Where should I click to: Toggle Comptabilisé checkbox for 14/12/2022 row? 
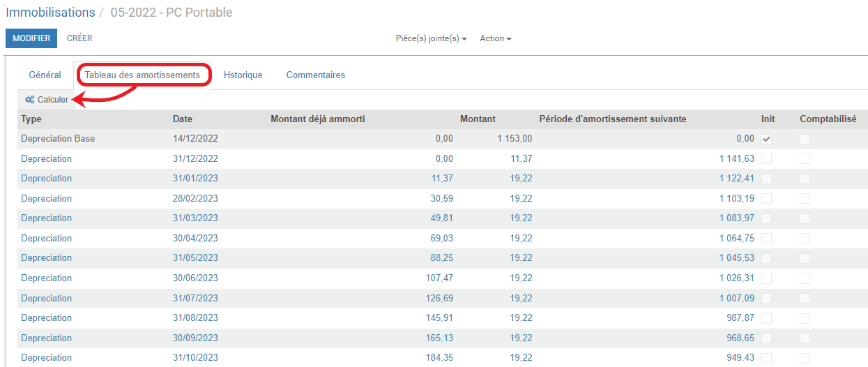click(805, 139)
